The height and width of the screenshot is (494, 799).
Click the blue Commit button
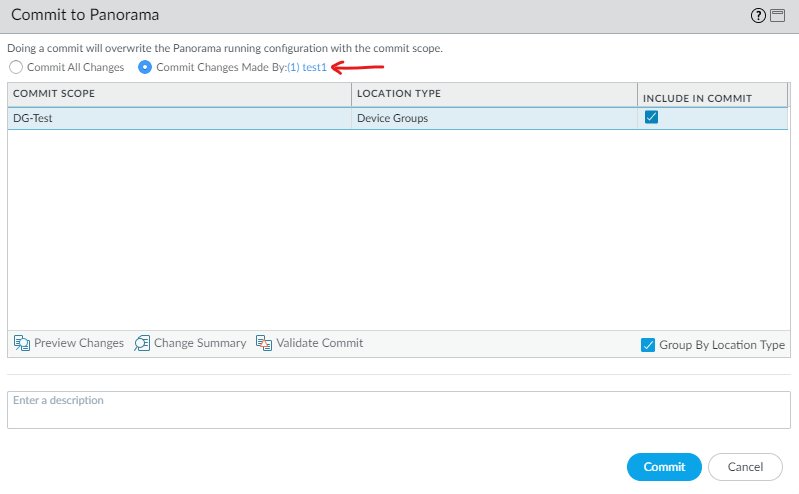664,467
